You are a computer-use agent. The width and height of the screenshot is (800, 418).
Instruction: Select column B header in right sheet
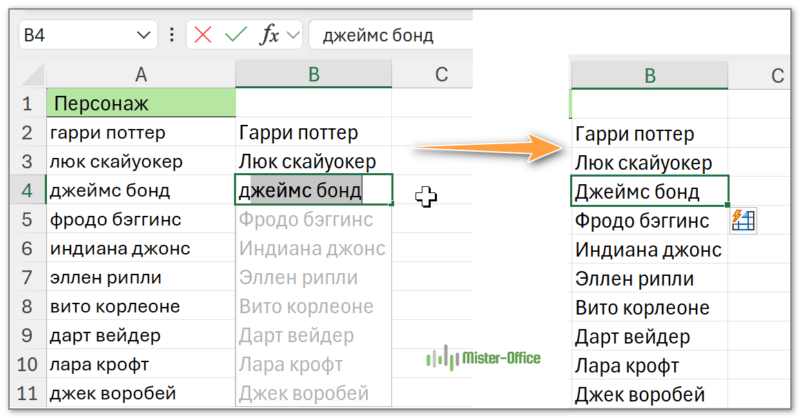(x=650, y=74)
